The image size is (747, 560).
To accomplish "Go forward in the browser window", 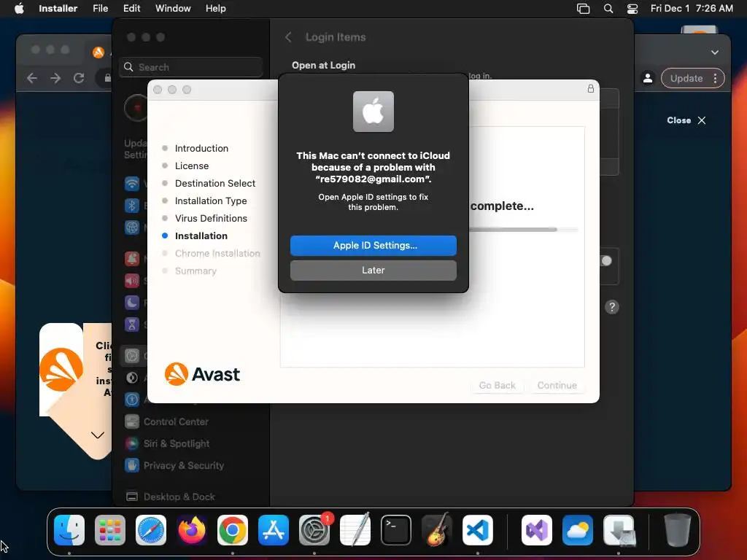I will point(55,78).
